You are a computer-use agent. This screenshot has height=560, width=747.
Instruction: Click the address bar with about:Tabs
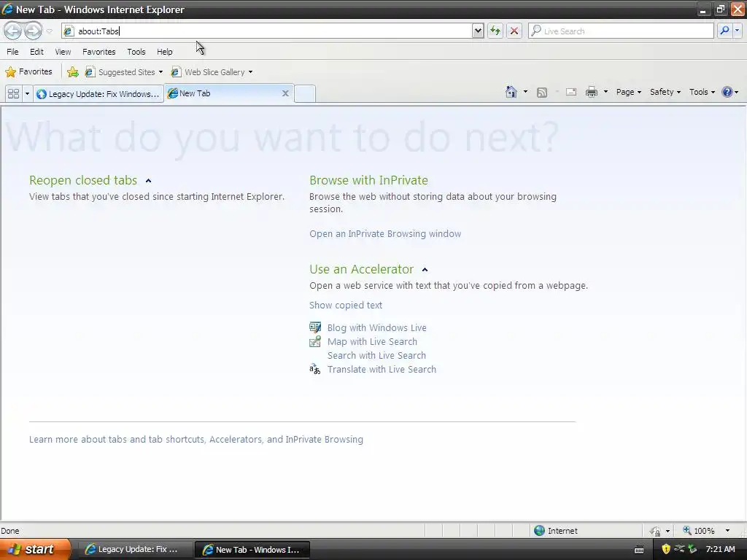267,31
